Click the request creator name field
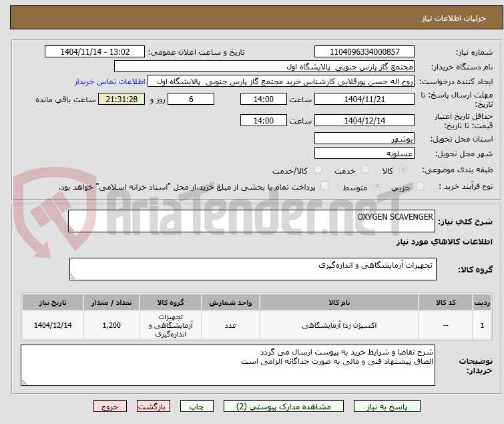This screenshot has width=504, height=424. [x=281, y=81]
